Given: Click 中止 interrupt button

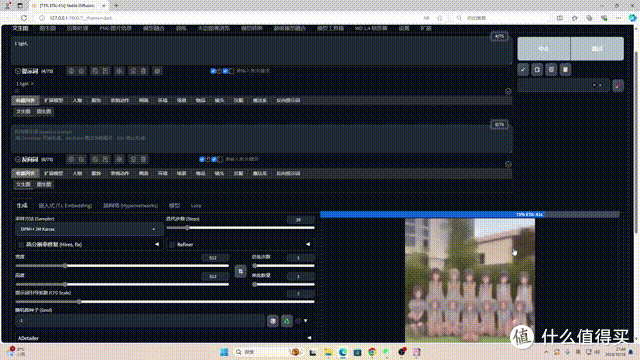Looking at the screenshot, I should (x=544, y=49).
